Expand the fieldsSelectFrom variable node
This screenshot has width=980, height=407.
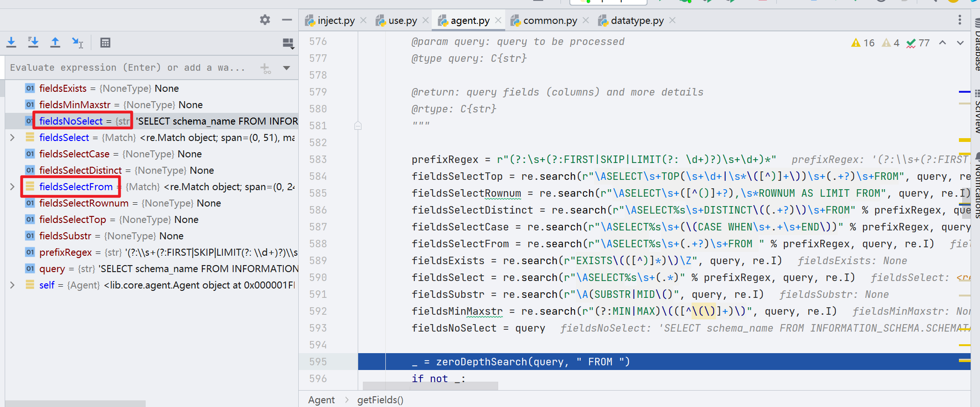click(x=13, y=186)
